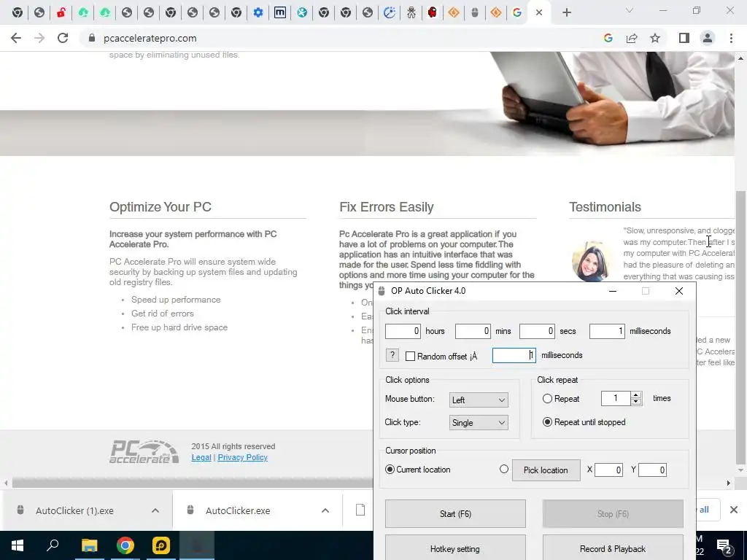Viewport: 747px width, 560px height.
Task: Click the secs interval field
Action: click(537, 331)
